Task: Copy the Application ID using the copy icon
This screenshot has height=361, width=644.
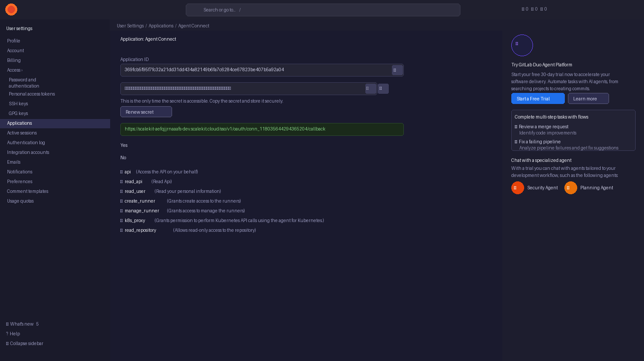Action: [397, 70]
